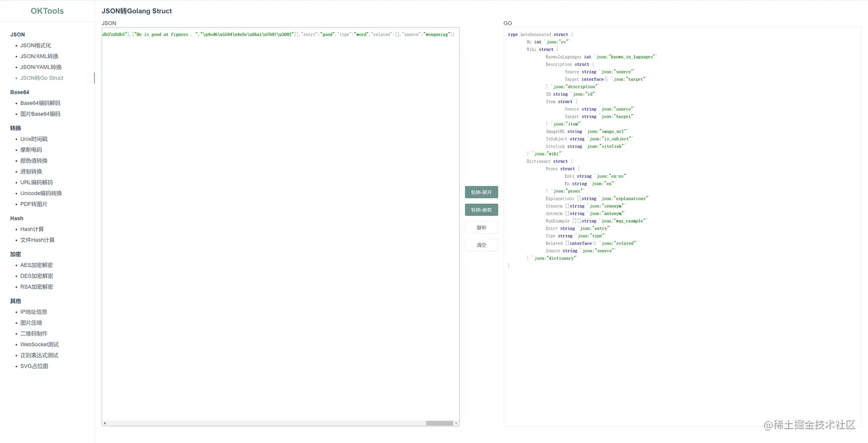Click the 'ImageURL string' code line
868x443 pixels.
coord(586,131)
